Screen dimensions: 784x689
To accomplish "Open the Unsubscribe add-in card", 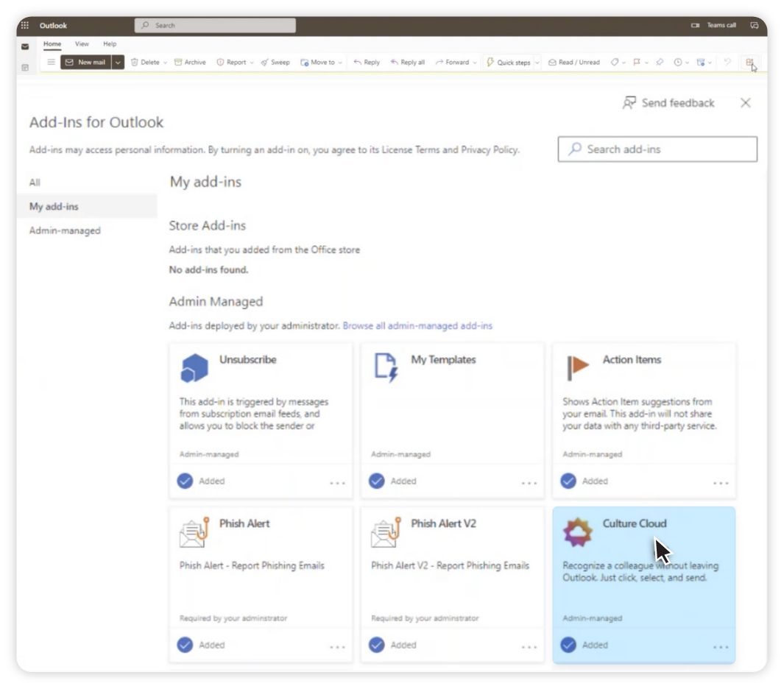I will click(x=261, y=420).
